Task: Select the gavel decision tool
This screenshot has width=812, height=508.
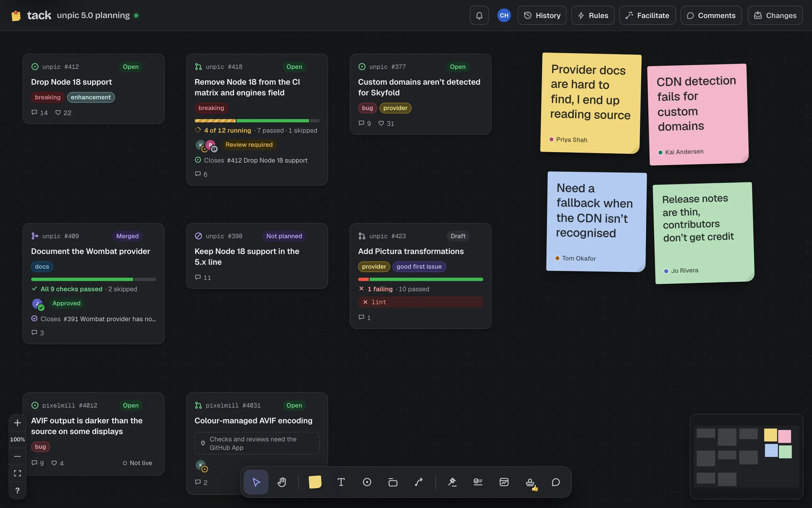Action: pyautogui.click(x=452, y=482)
